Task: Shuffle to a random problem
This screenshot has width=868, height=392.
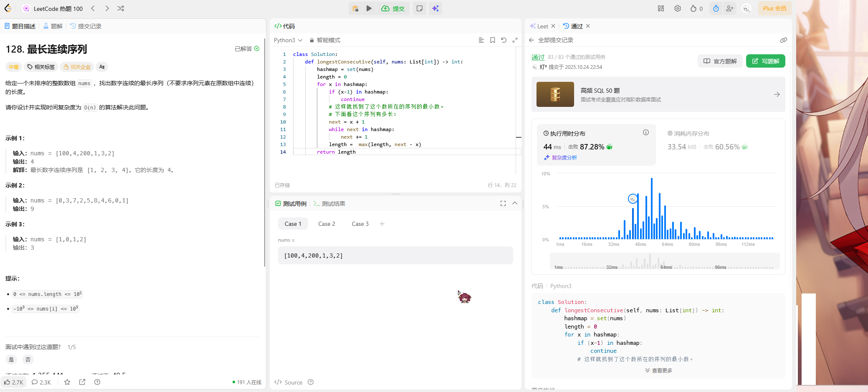Action: coord(121,8)
